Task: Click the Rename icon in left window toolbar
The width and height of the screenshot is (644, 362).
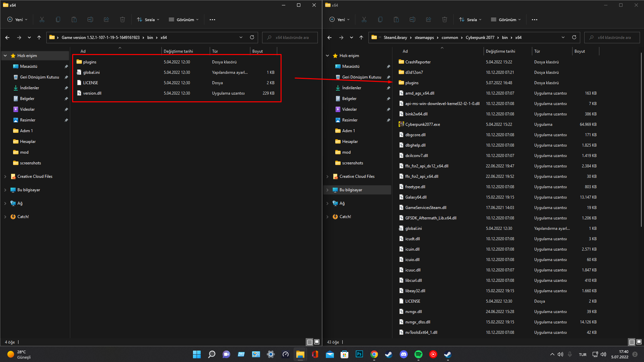Action: coord(90,19)
